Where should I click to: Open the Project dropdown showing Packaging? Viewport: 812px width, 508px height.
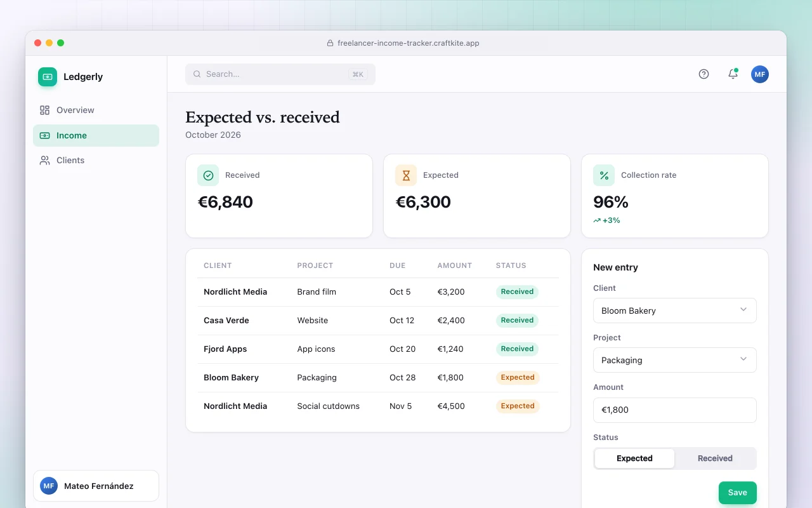pos(675,360)
